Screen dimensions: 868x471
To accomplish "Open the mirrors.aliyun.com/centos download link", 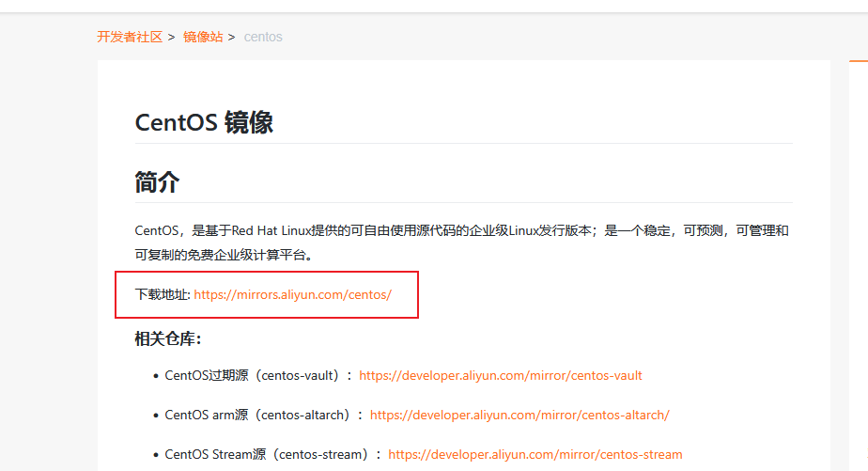I will click(x=292, y=295).
